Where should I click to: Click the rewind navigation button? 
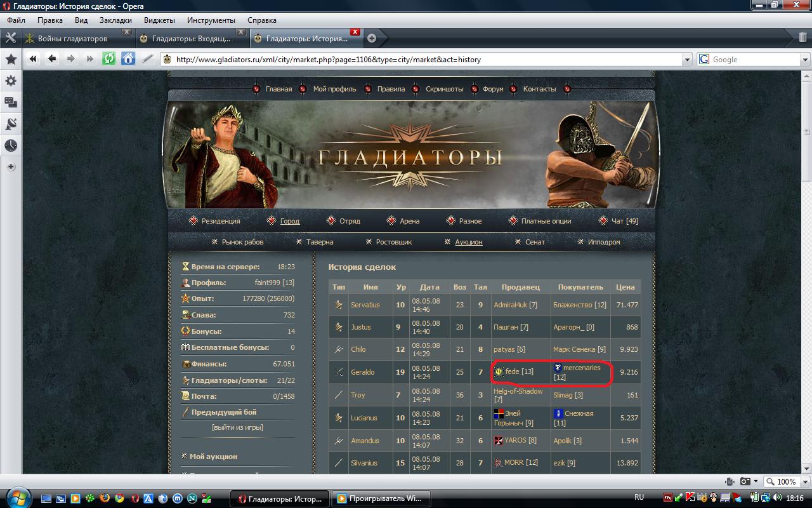33,59
